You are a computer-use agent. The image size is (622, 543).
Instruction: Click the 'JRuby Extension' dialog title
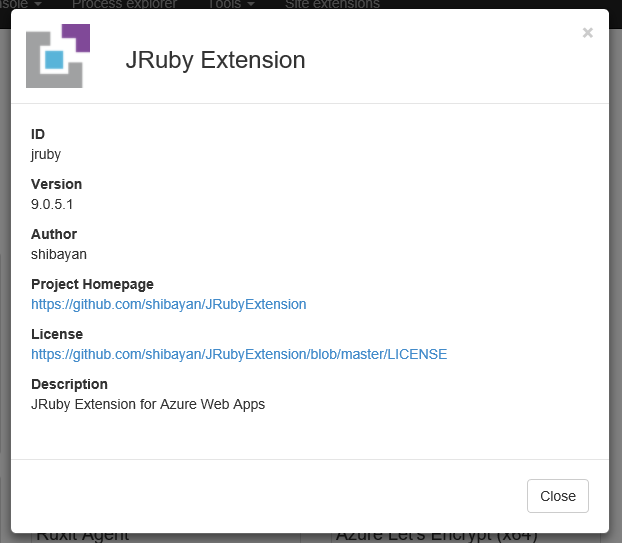[x=215, y=60]
